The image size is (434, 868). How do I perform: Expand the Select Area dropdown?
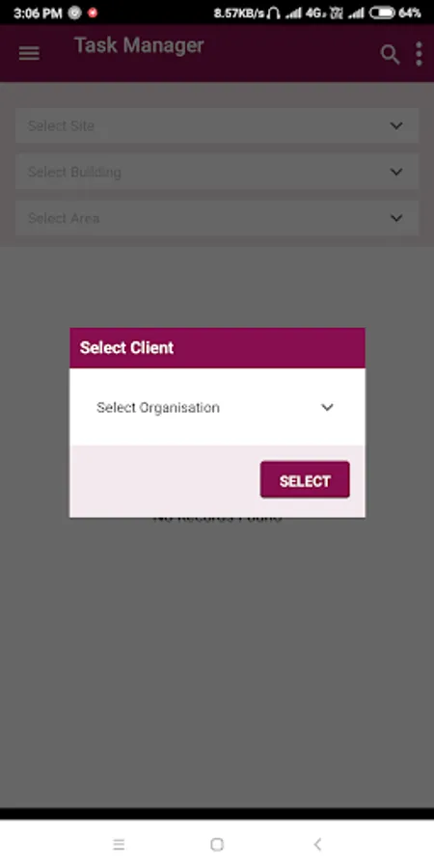coord(217,218)
